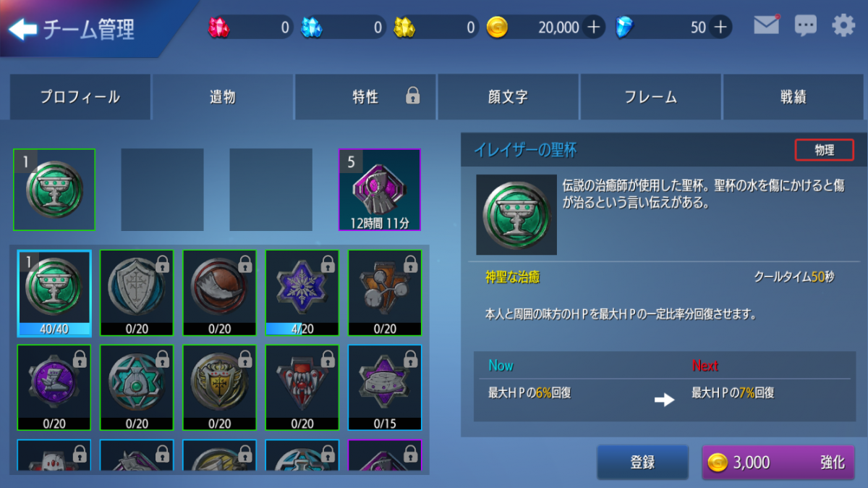The image size is (868, 488).
Task: Select the locked horn relic
Action: [x=219, y=293]
